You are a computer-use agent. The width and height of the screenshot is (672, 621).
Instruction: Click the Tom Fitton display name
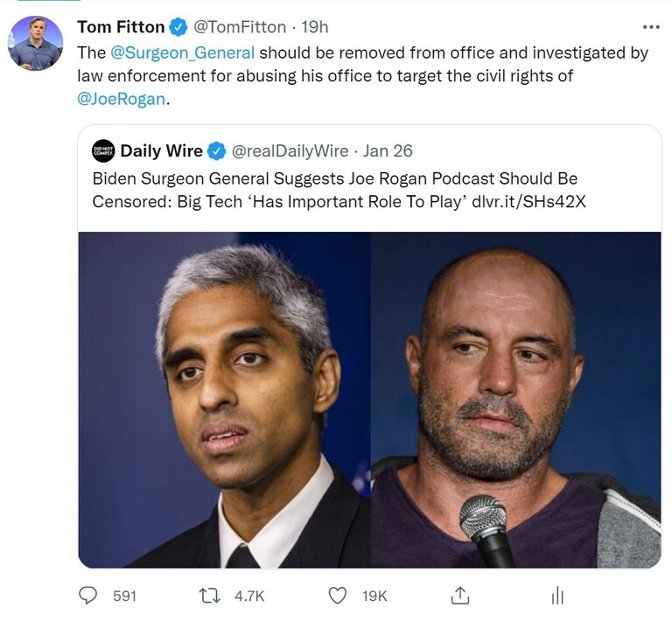tap(121, 27)
